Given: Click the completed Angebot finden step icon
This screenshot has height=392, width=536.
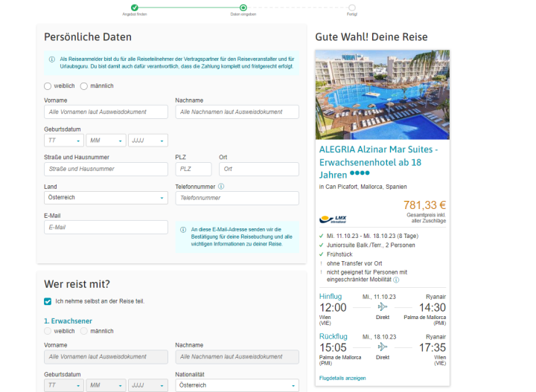Looking at the screenshot, I should [135, 7].
